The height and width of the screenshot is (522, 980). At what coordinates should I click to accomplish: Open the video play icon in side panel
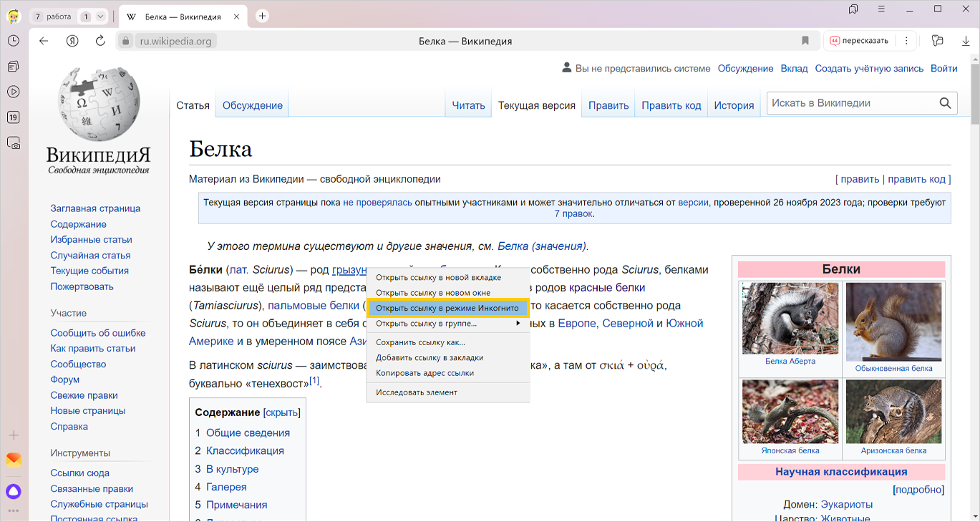click(x=14, y=92)
